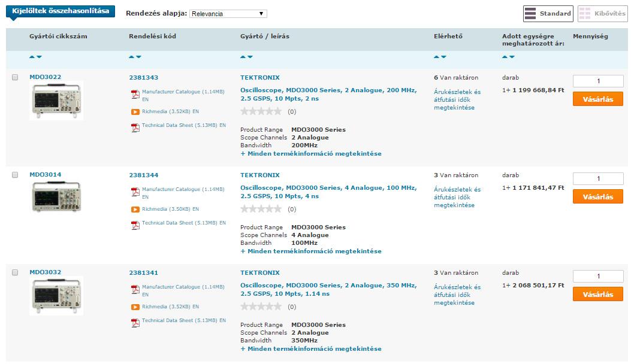Open Technical Data Sheet PDF icon for MDO3032
Viewport: 631px width, 364px height.
135,323
